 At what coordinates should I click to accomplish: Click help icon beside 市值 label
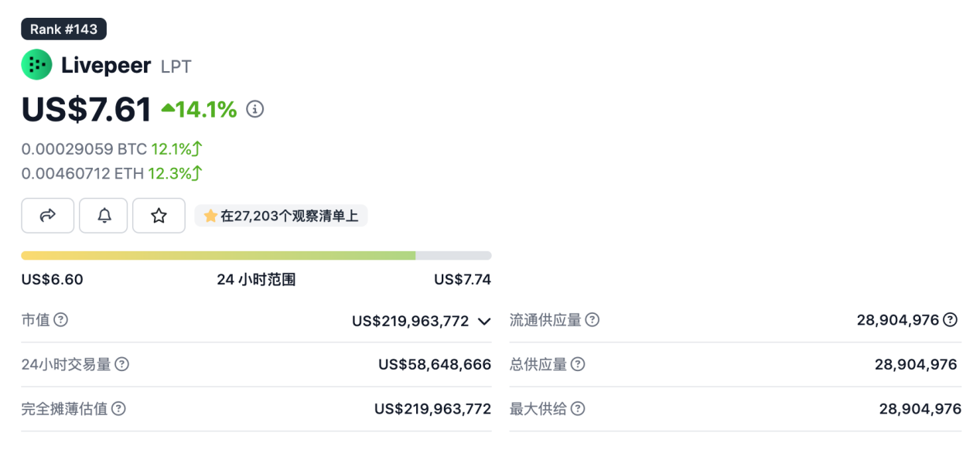tap(60, 320)
